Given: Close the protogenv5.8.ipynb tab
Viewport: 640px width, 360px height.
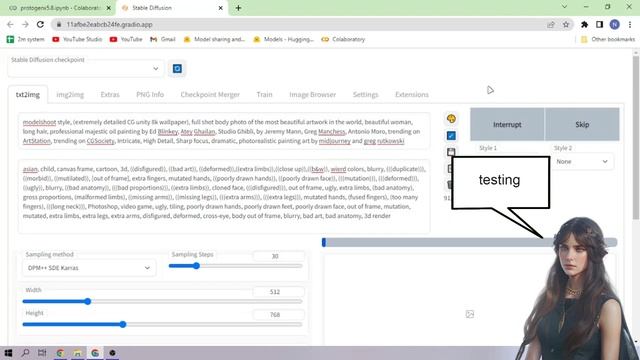Looking at the screenshot, I should [x=109, y=8].
